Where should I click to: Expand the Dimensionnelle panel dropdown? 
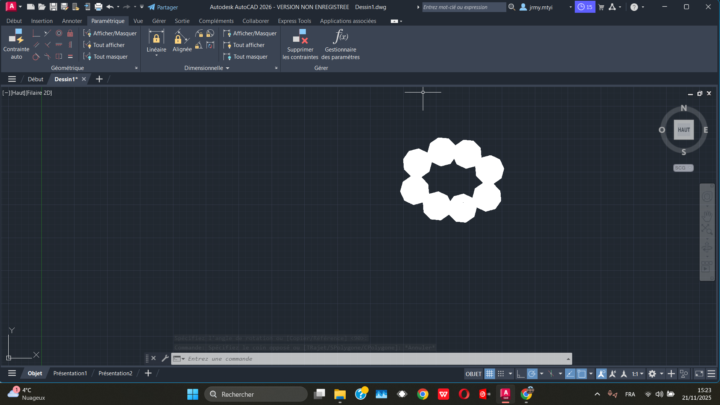coord(227,68)
